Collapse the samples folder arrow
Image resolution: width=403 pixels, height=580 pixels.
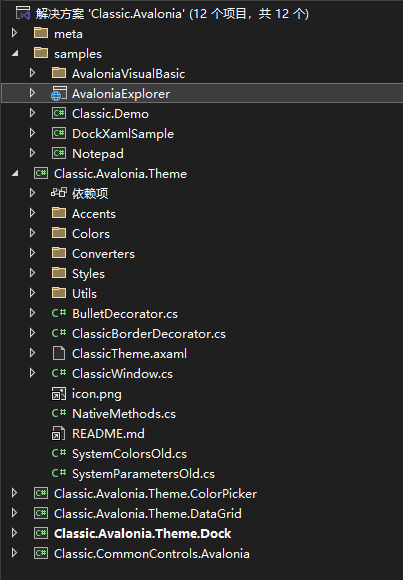click(15, 54)
